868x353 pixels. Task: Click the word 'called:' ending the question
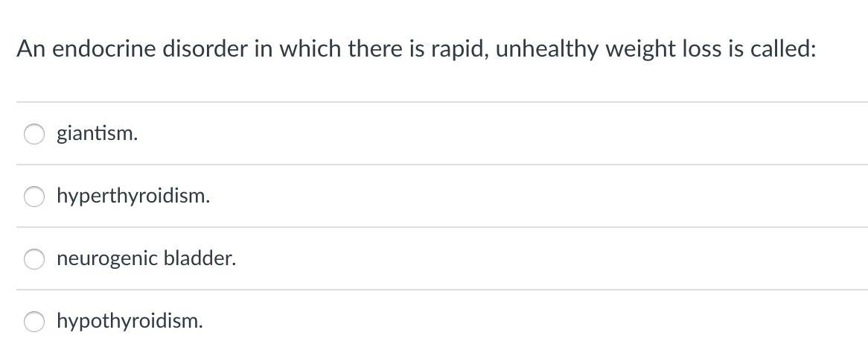pyautogui.click(x=783, y=48)
